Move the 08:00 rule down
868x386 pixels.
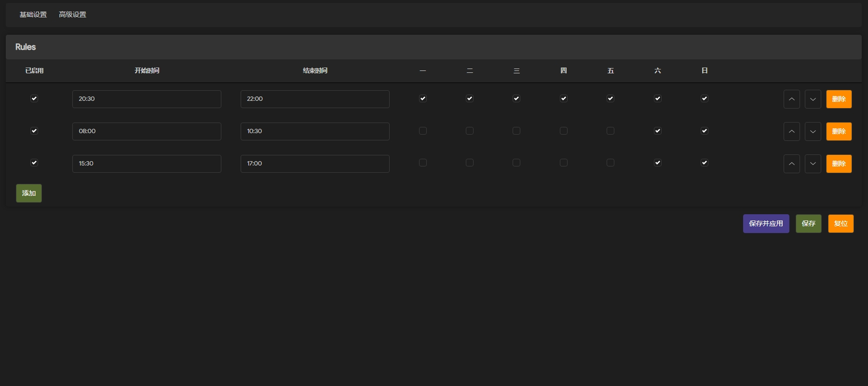click(x=813, y=132)
